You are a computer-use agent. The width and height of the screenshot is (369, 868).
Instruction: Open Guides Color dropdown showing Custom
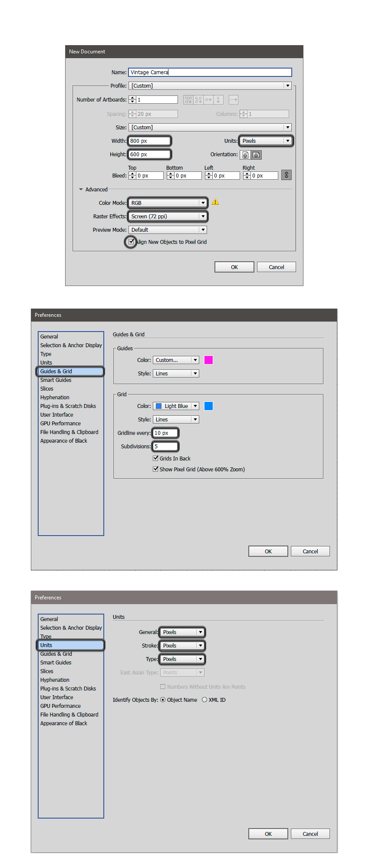tap(176, 360)
